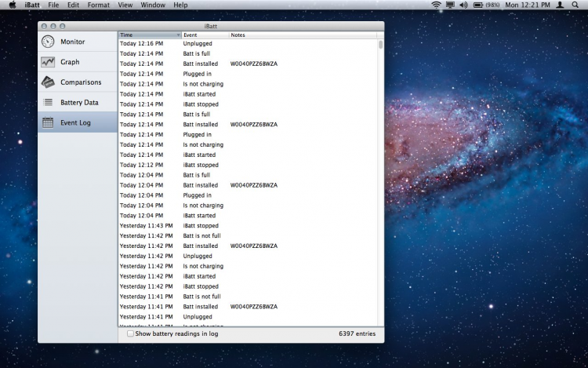Screen dimensions: 588x368
Task: Select Today 12:04 PM Is not charging row
Action: click(248, 206)
